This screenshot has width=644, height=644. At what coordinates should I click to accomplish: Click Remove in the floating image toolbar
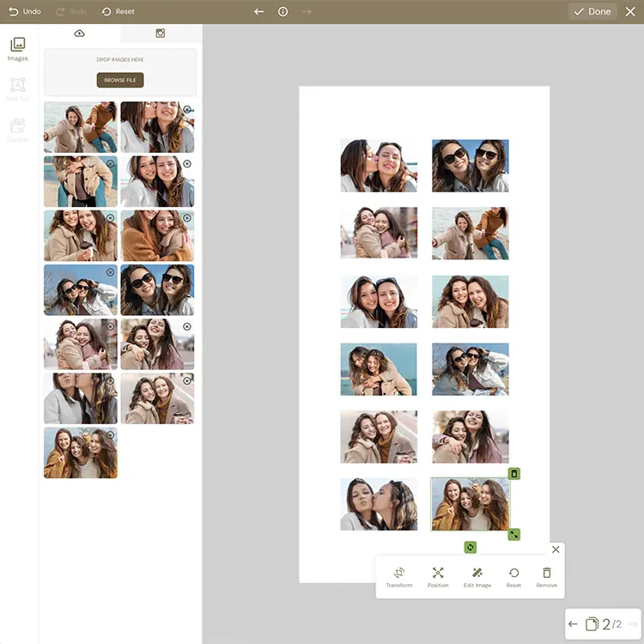(547, 577)
